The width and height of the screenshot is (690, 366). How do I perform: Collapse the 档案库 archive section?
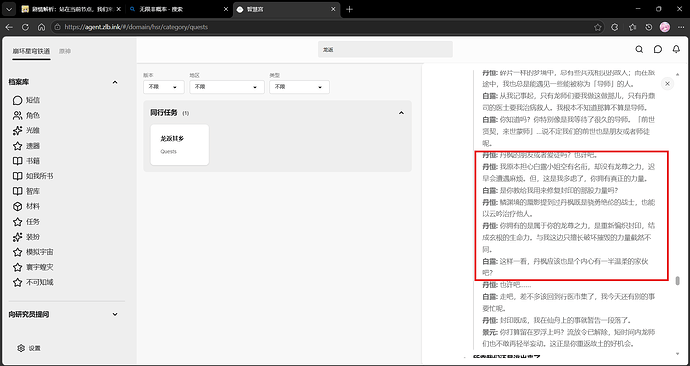click(x=115, y=82)
